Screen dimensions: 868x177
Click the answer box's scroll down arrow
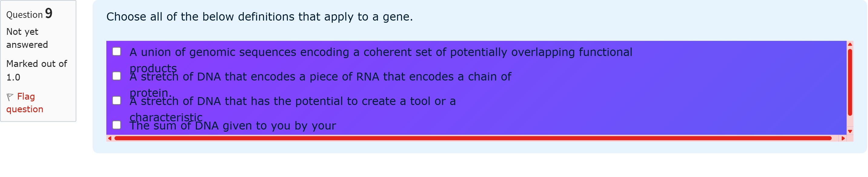(x=850, y=131)
